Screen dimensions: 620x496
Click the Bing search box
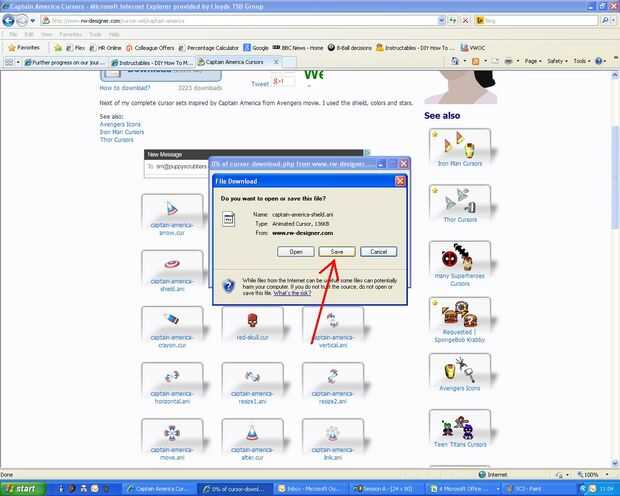536,21
